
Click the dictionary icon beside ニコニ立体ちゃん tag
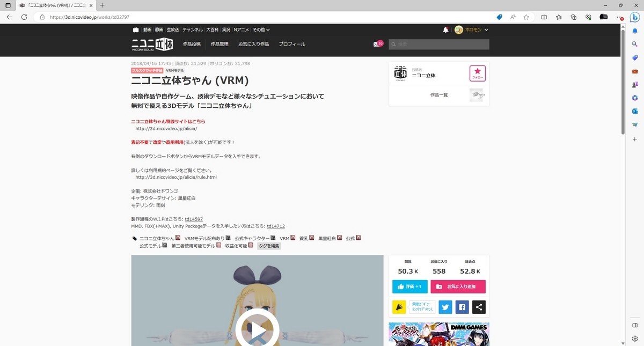[178, 238]
